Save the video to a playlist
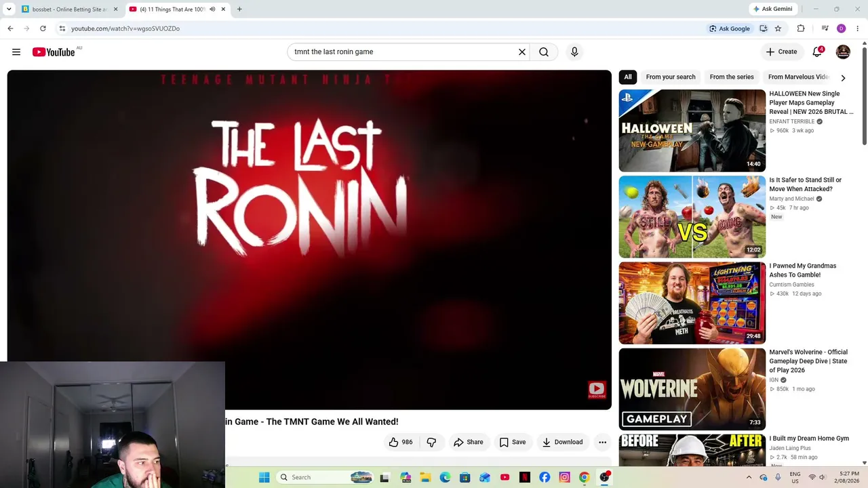Viewport: 868px width, 488px height. coord(513,442)
